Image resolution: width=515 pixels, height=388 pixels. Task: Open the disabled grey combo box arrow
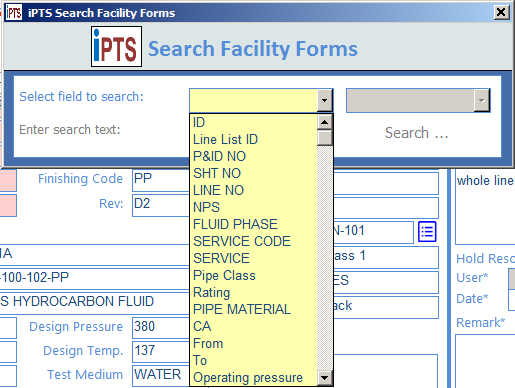(482, 100)
